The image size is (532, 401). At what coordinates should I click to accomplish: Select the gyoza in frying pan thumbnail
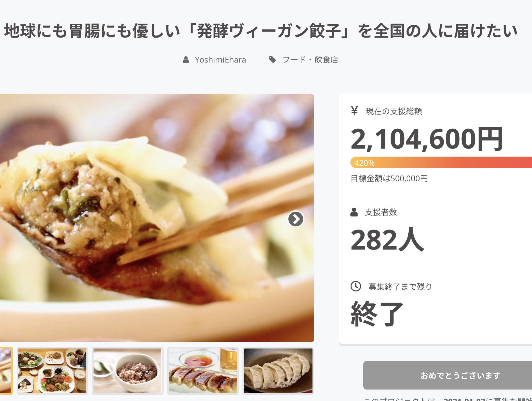coord(278,371)
